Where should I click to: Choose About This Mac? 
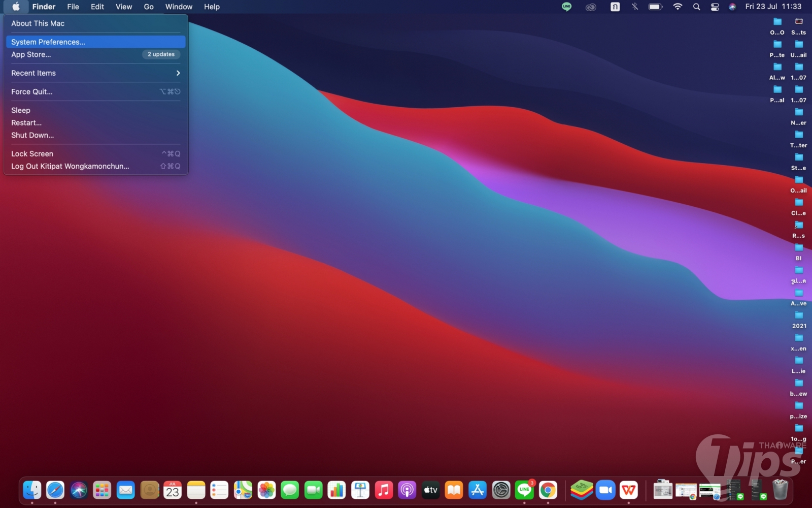38,23
